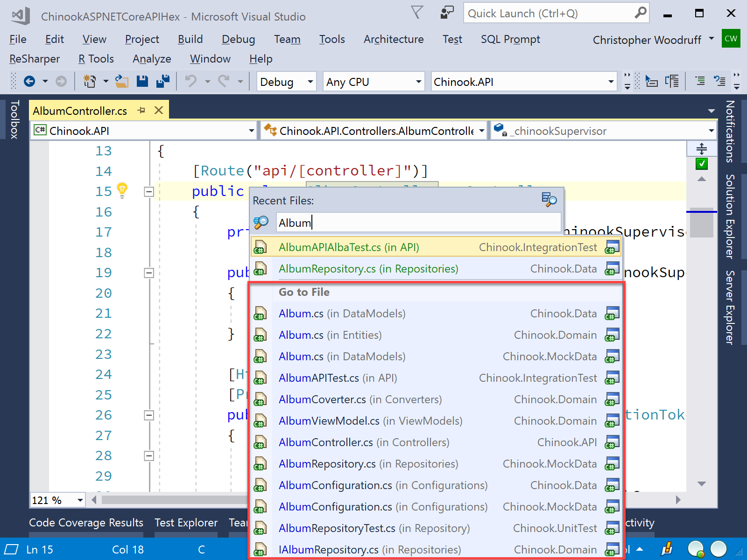
Task: Open the Debug menu
Action: click(238, 39)
